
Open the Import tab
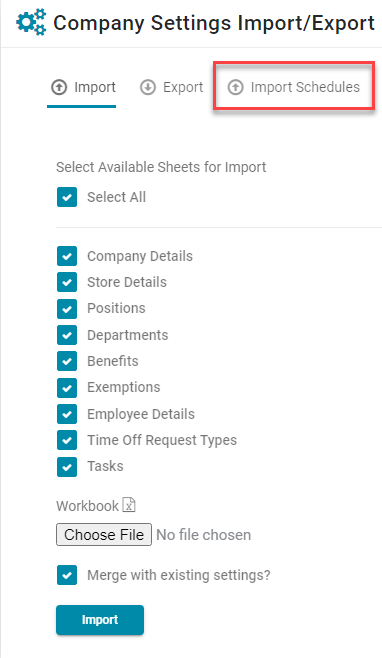coord(83,87)
